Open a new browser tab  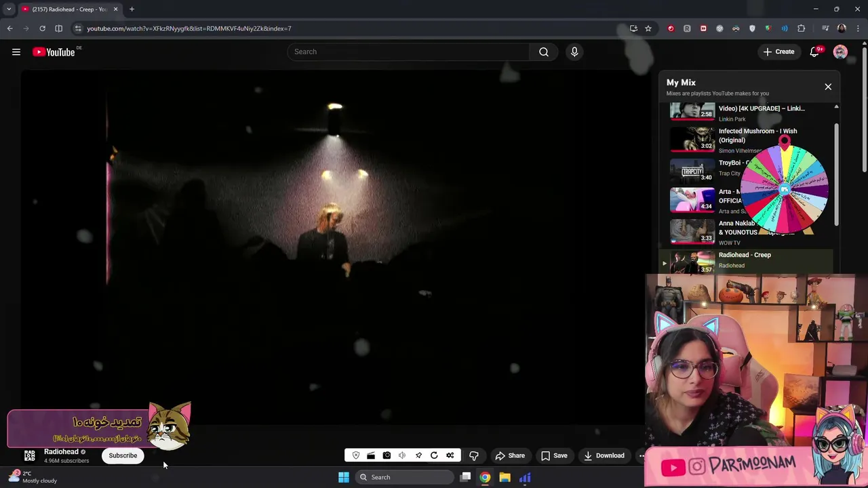(132, 9)
